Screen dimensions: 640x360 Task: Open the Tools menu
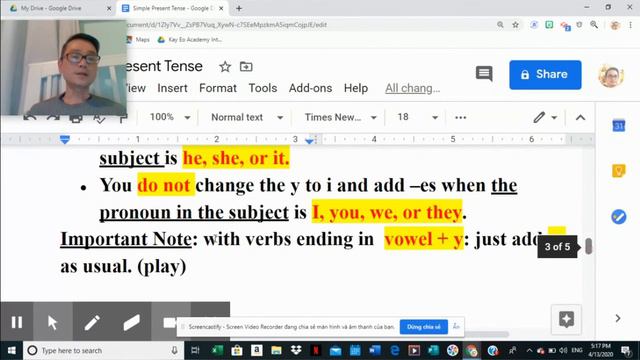263,88
